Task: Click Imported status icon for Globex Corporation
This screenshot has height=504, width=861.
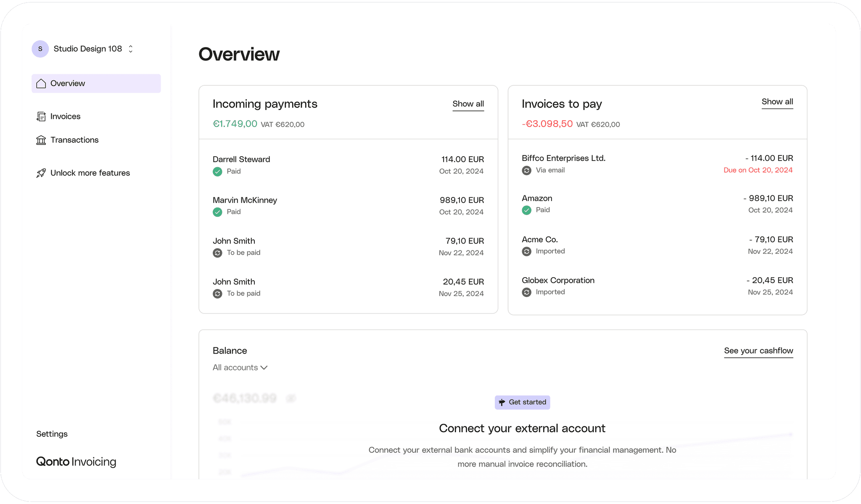Action: pos(526,292)
